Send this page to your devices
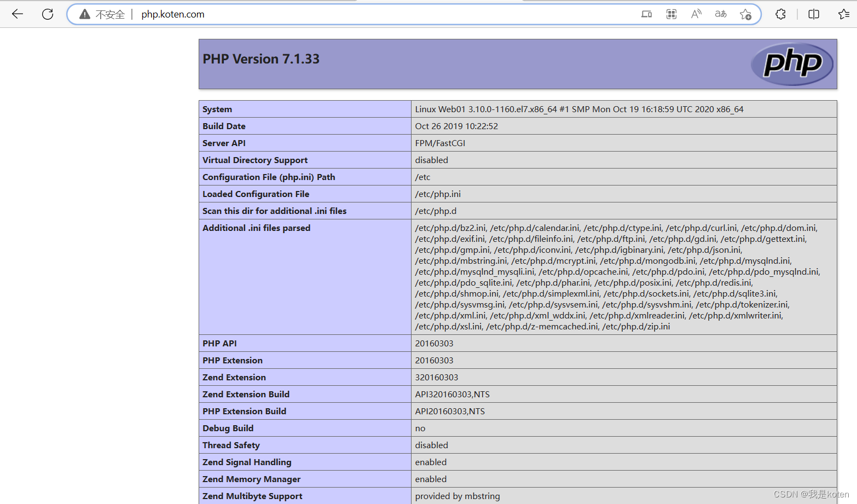857x504 pixels. (646, 14)
